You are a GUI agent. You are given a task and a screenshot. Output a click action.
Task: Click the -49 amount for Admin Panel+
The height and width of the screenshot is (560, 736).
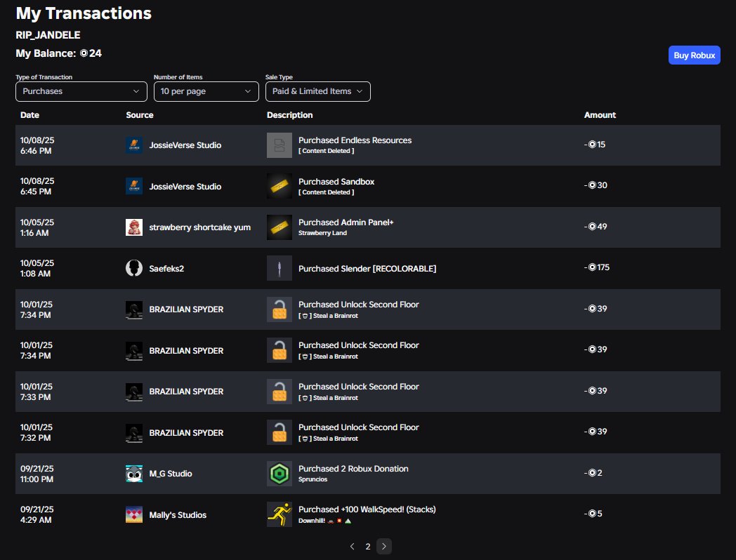point(595,227)
